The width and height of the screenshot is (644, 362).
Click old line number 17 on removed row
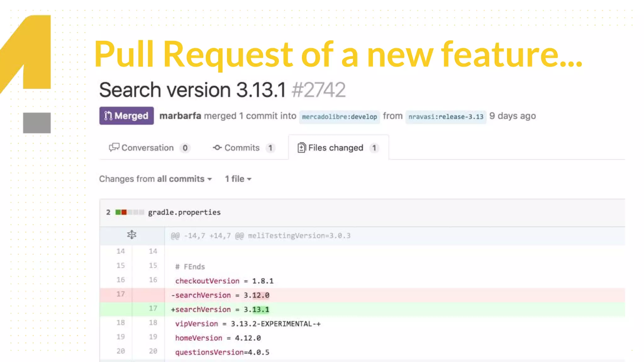point(120,294)
